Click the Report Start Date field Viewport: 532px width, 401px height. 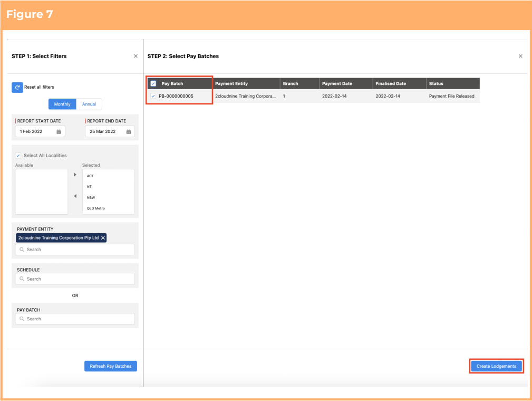40,131
